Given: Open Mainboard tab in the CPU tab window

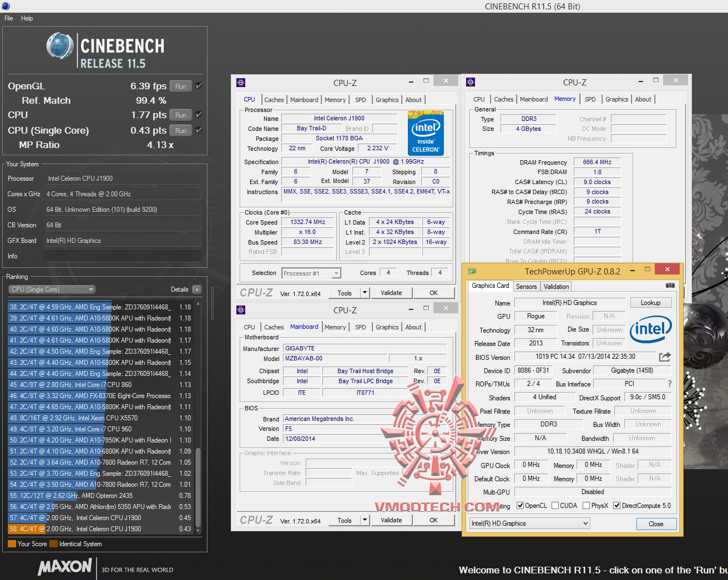Looking at the screenshot, I should 304,100.
